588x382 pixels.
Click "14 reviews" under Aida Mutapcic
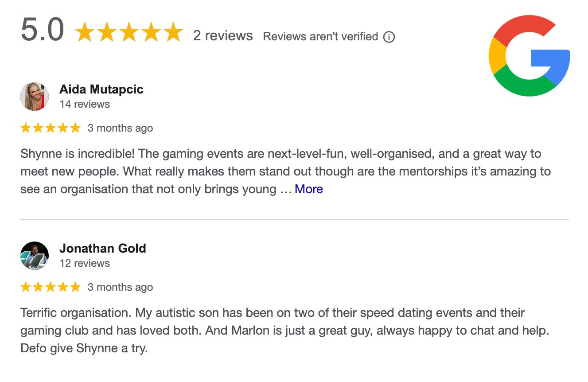pos(85,104)
